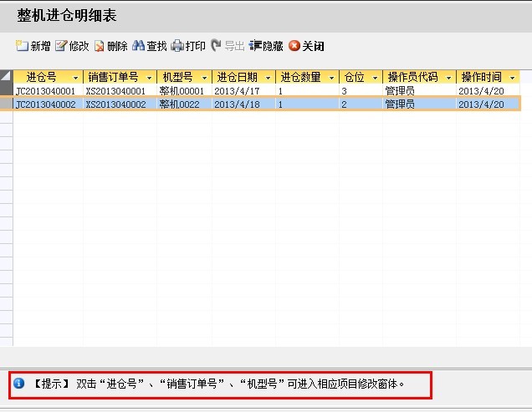This screenshot has width=532, height=412.
Task: Click the 修改 (edit) pencil icon
Action: (61, 45)
